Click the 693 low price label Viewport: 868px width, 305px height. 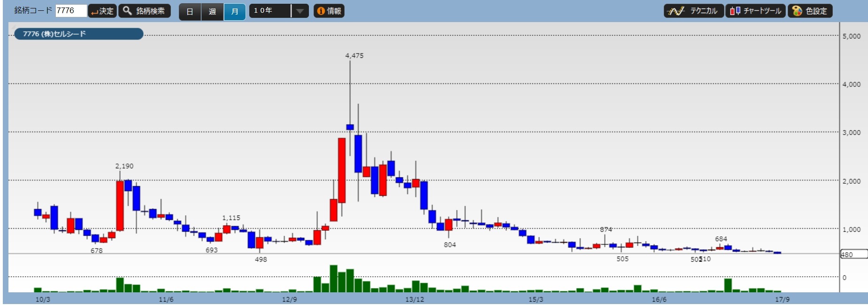212,250
